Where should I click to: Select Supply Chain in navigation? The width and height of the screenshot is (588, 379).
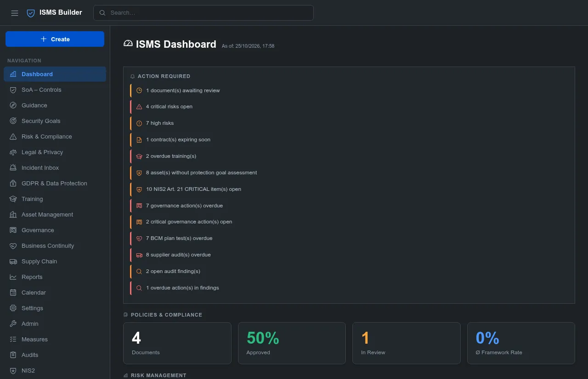point(55,262)
